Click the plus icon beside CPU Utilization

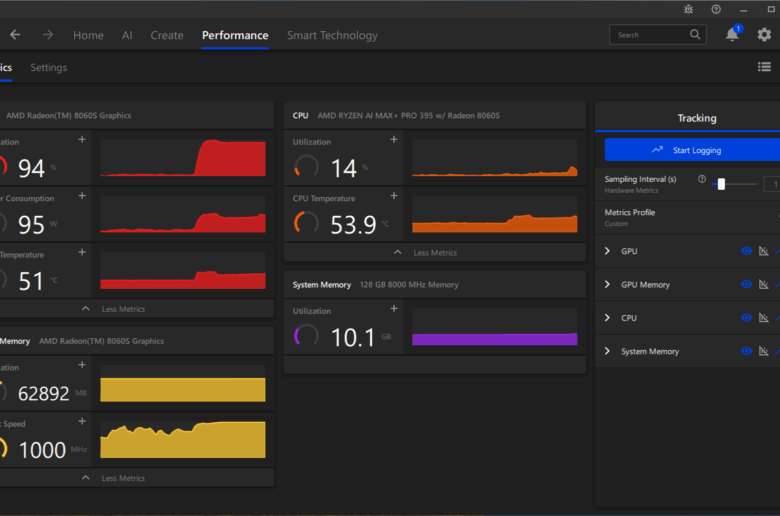click(393, 141)
